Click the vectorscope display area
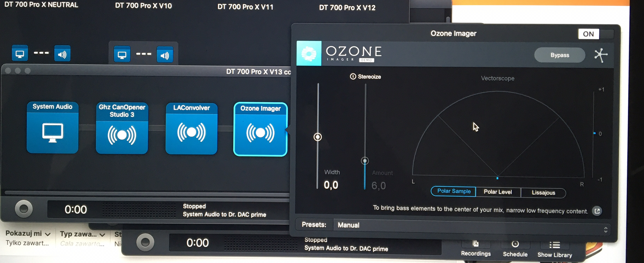The height and width of the screenshot is (263, 644). click(498, 134)
